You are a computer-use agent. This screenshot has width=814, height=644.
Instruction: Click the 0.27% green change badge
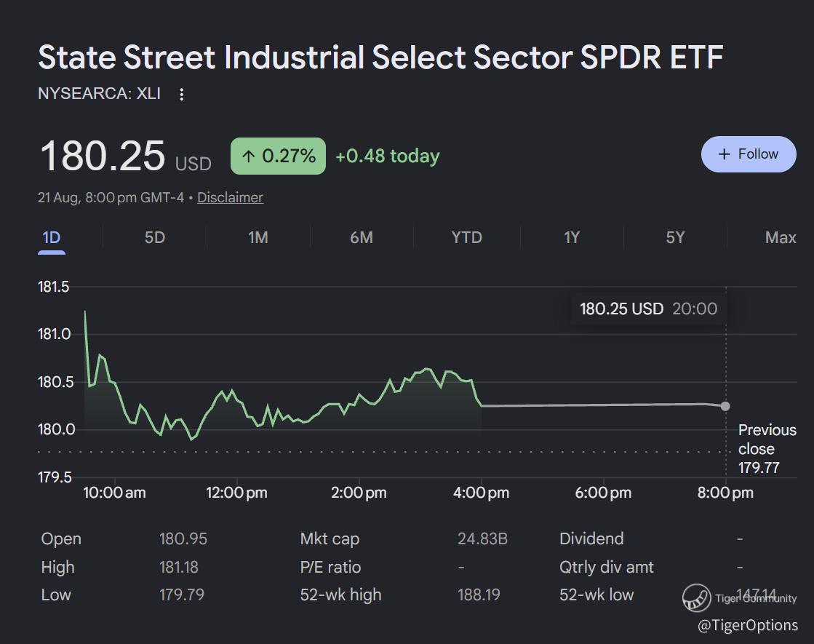click(x=279, y=156)
